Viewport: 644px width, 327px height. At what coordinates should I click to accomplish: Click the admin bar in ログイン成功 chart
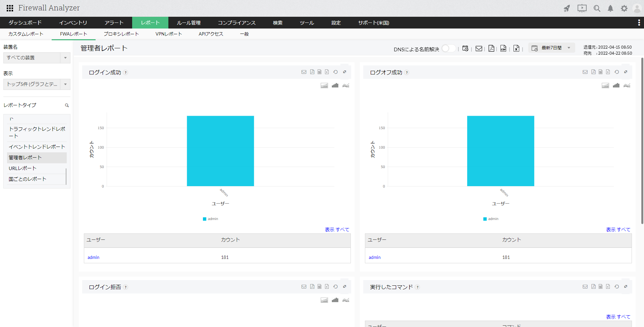(x=220, y=151)
